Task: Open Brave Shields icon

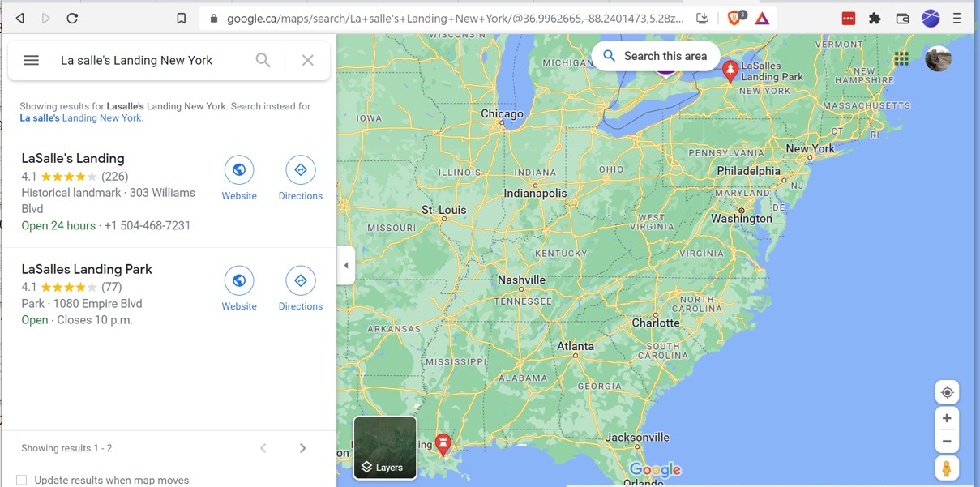Action: 735,18
